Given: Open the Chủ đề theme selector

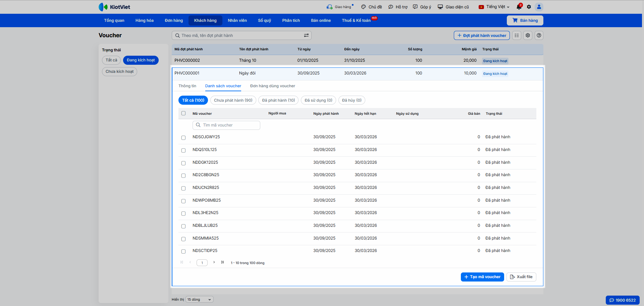Looking at the screenshot, I should coord(372,7).
